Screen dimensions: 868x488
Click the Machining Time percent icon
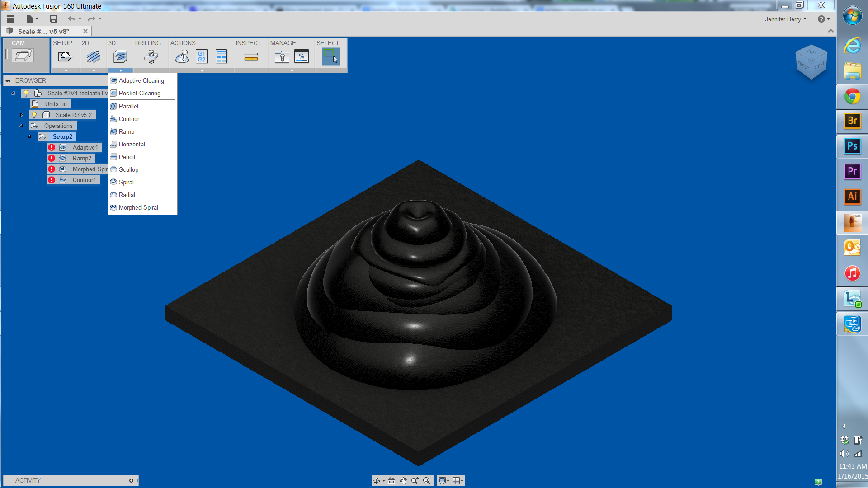(302, 56)
